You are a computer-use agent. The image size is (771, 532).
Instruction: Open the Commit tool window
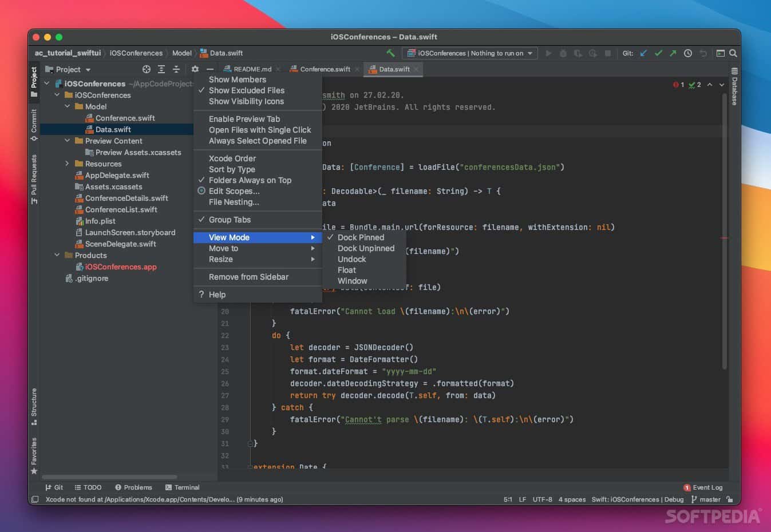pos(34,124)
